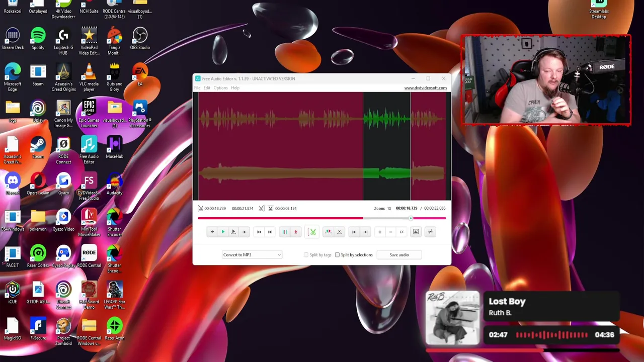Viewport: 644px width, 362px height.
Task: Jump to selection end marker
Action: pyautogui.click(x=365, y=232)
